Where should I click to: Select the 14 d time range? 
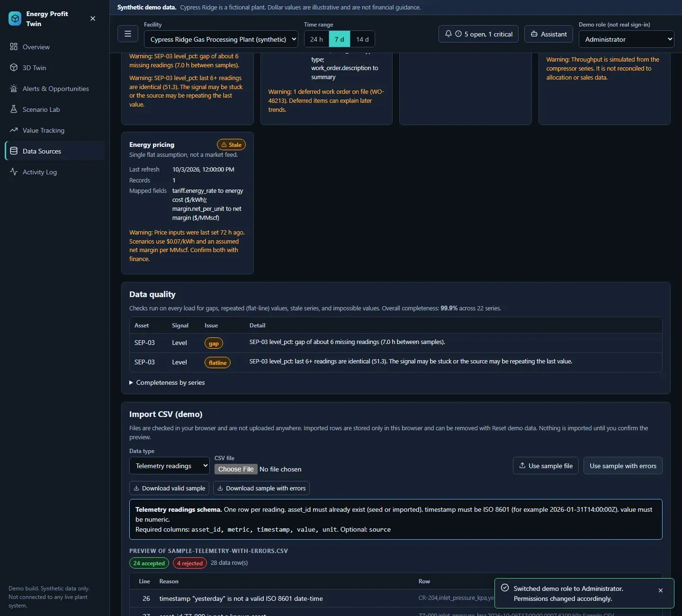[362, 39]
